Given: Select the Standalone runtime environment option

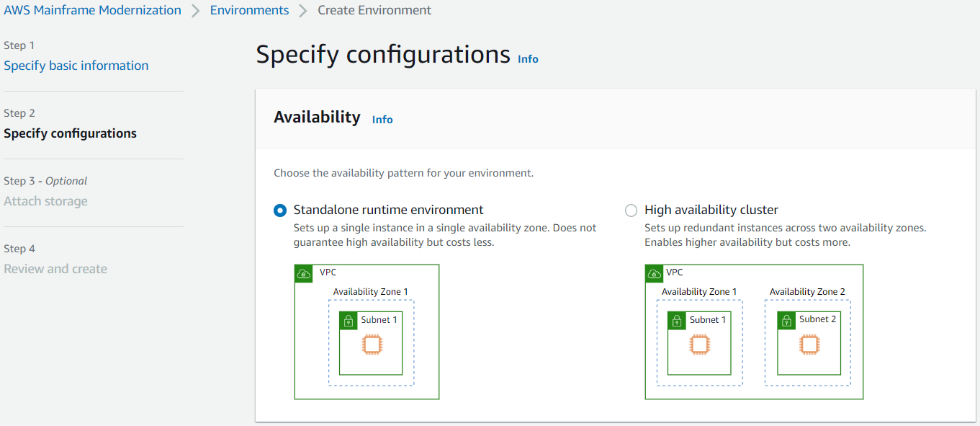Looking at the screenshot, I should click(x=279, y=210).
